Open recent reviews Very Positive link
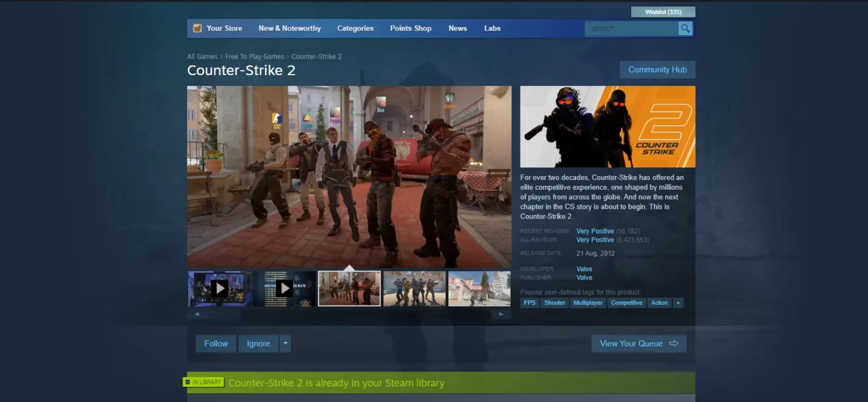This screenshot has width=868, height=402. (595, 231)
